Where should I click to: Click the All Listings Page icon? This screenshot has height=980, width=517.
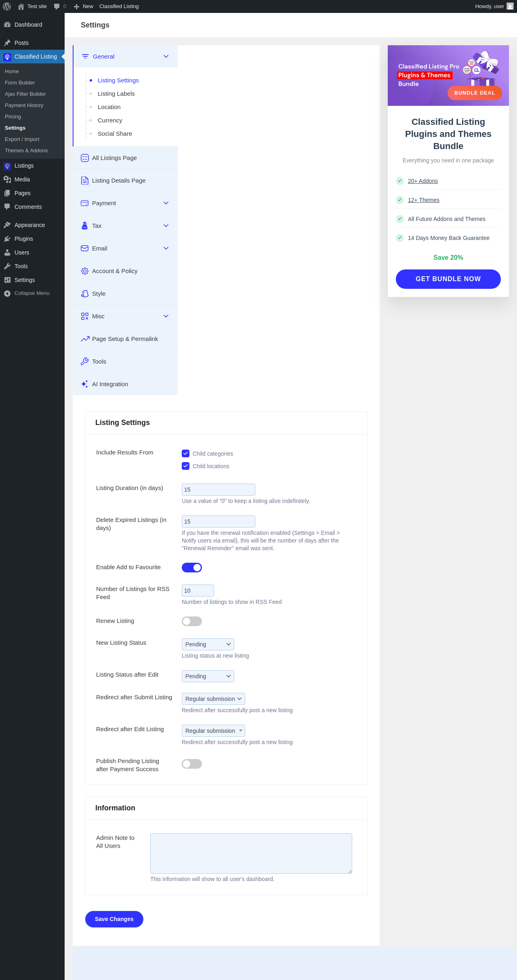[84, 158]
